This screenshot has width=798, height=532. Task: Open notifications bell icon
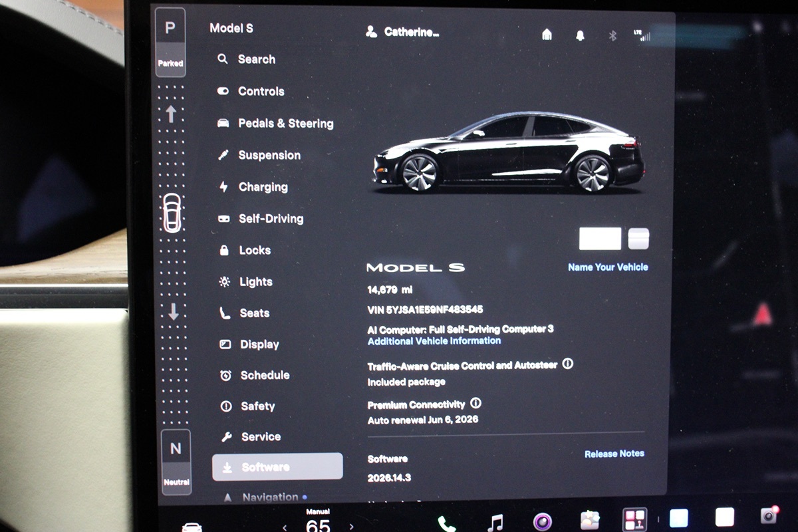[x=580, y=35]
